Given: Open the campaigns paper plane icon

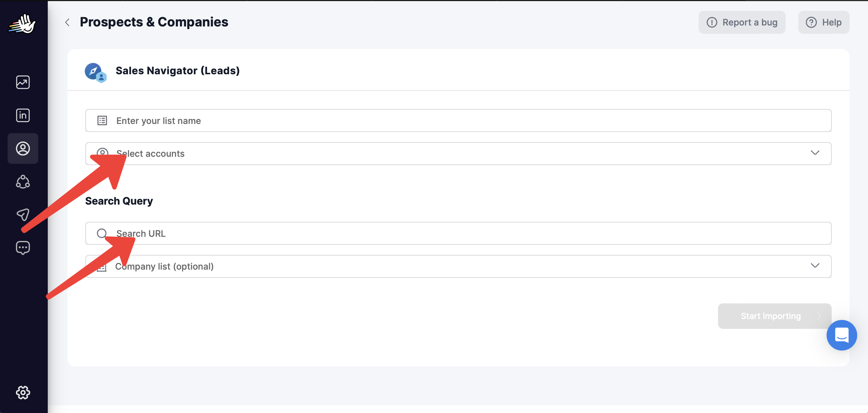Looking at the screenshot, I should click(x=23, y=215).
